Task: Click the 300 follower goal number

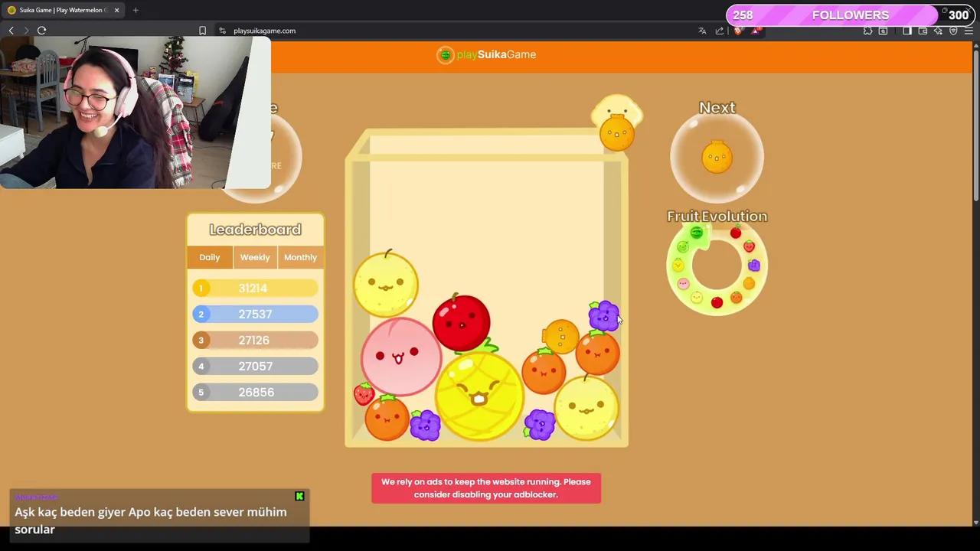Action: tap(959, 15)
